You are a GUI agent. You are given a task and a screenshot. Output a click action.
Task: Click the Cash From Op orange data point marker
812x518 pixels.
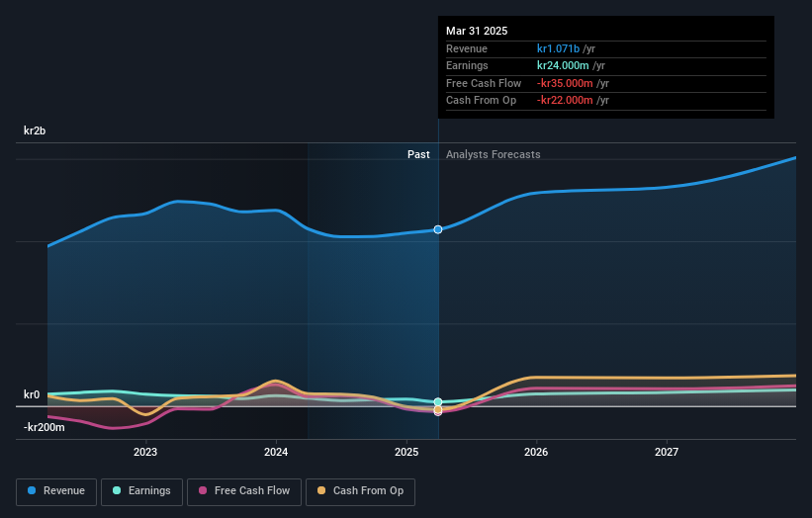(x=438, y=409)
